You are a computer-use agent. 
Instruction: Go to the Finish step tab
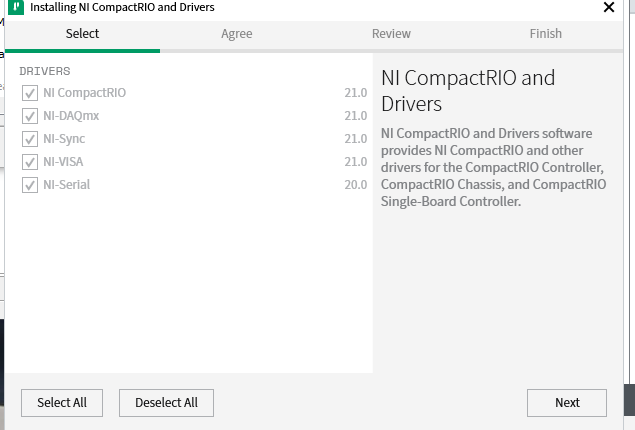pos(546,34)
